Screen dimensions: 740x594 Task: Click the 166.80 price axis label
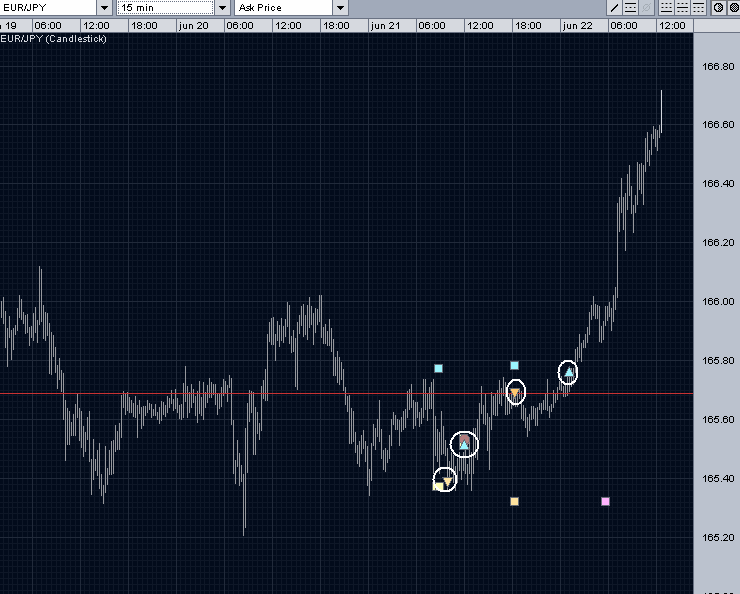pos(718,67)
